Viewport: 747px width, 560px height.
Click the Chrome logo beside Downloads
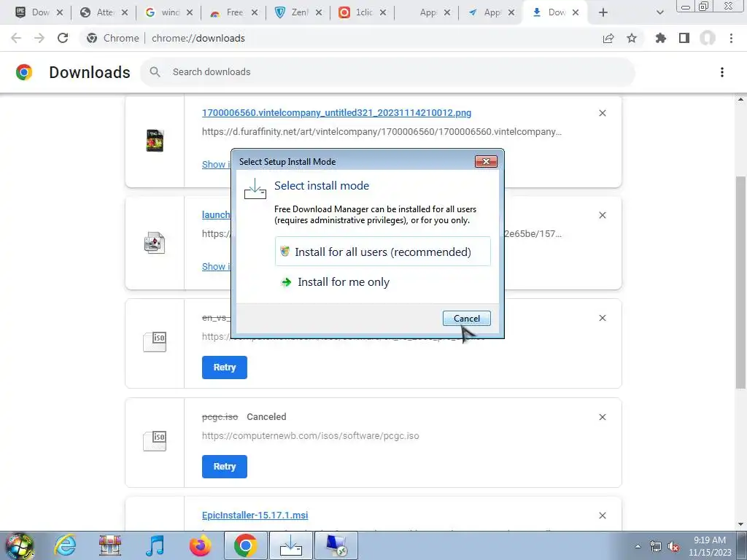tap(24, 72)
